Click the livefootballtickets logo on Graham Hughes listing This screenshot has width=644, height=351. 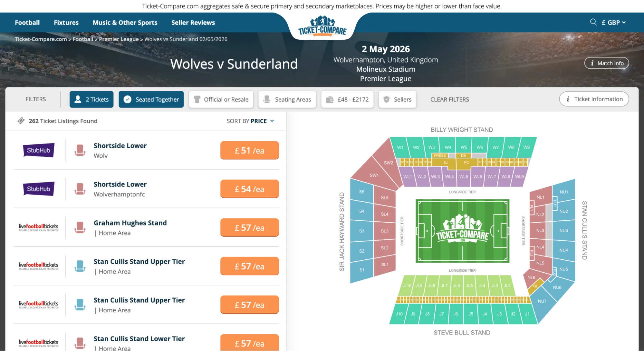(x=38, y=227)
